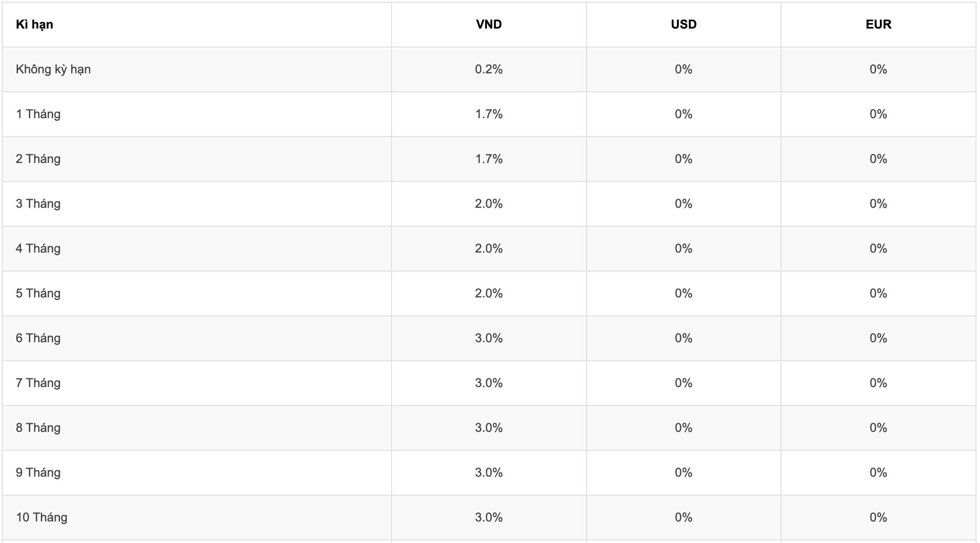
Task: Select the 1 Tháng row label
Action: (38, 114)
